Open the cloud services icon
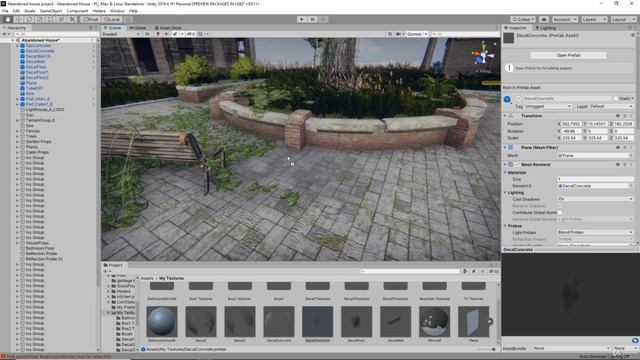This screenshot has height=360, width=640. 544,19
